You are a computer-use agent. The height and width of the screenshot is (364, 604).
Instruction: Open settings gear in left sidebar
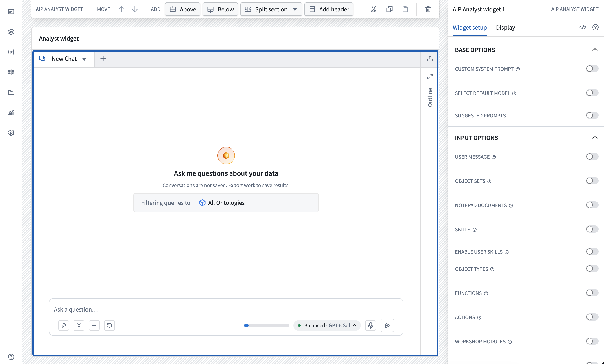pyautogui.click(x=11, y=132)
